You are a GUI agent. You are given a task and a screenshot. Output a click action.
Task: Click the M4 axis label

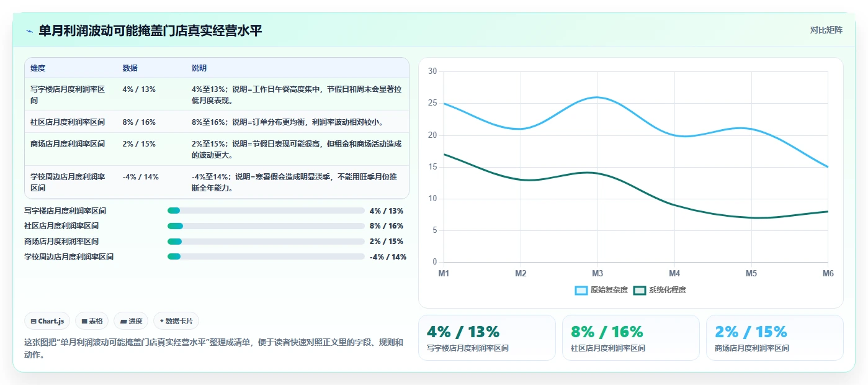[x=674, y=273]
